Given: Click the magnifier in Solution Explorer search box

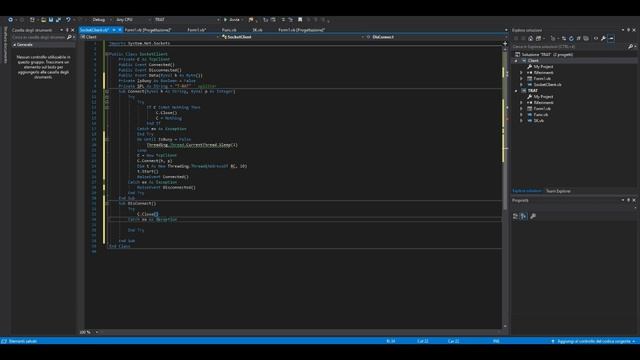Looking at the screenshot, I should [630, 47].
